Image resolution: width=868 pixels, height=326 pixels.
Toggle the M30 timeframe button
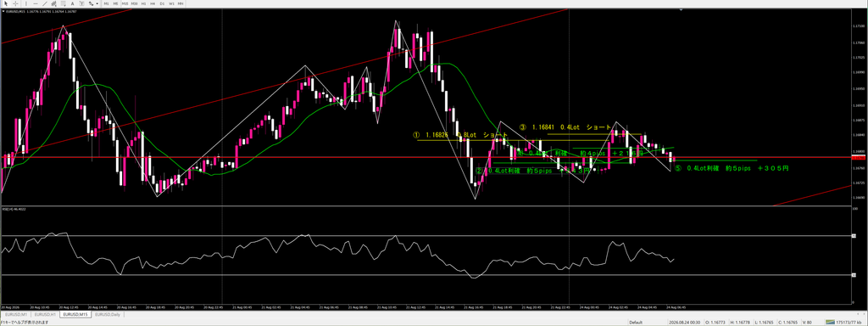135,3
